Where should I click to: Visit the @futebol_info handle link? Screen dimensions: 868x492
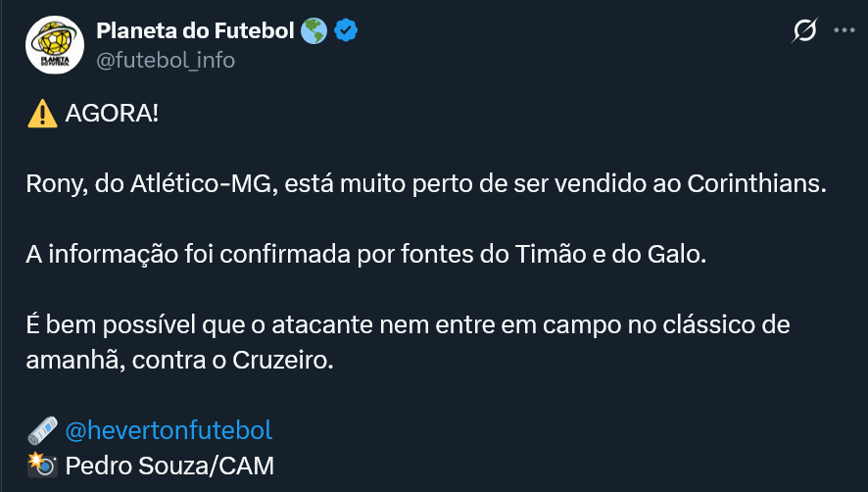(166, 60)
